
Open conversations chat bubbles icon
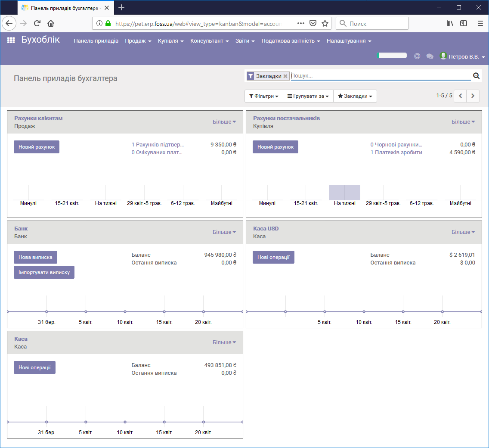click(x=430, y=56)
